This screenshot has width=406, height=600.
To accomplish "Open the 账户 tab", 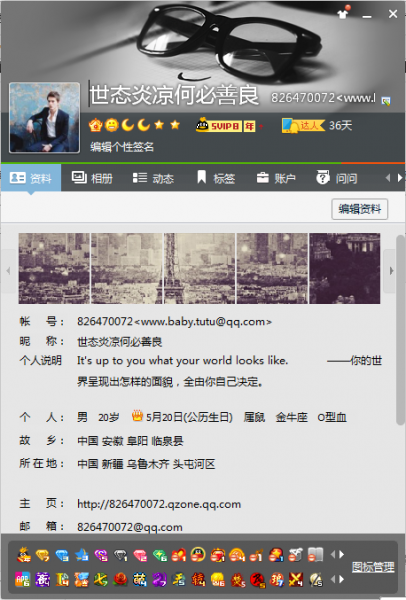I will point(276,178).
